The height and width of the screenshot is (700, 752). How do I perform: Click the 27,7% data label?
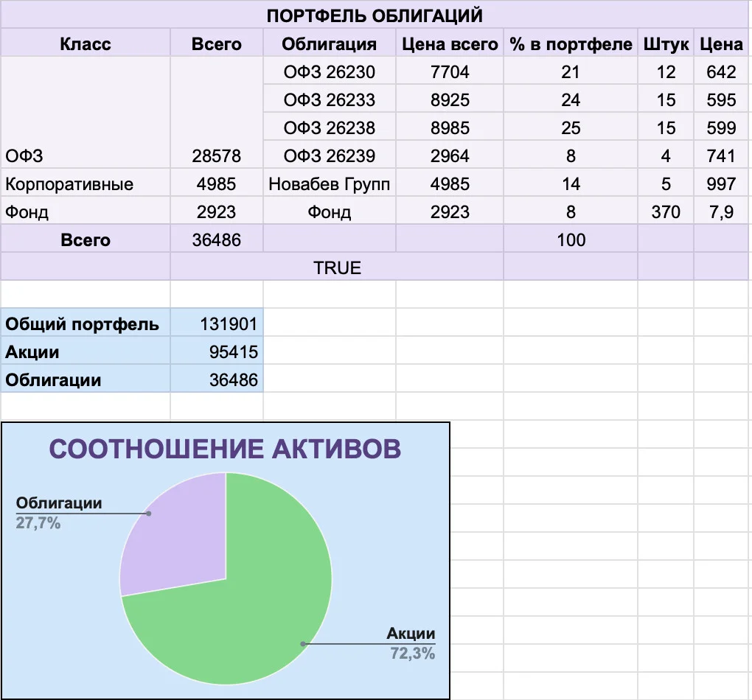point(38,522)
